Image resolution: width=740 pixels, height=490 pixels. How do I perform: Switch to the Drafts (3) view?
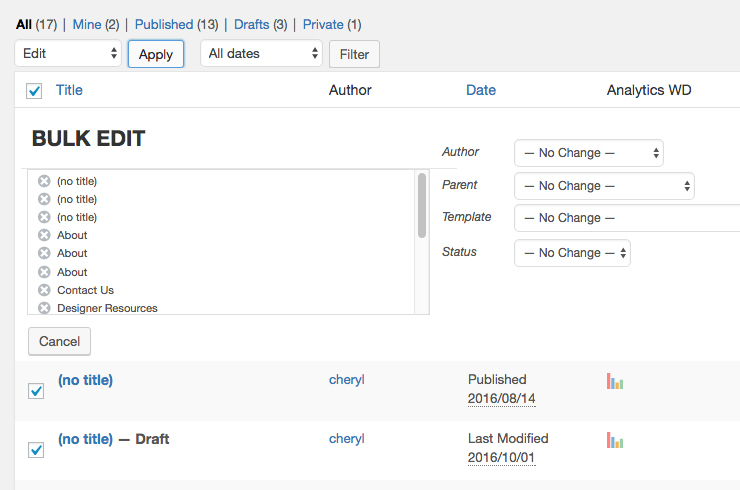(x=261, y=25)
